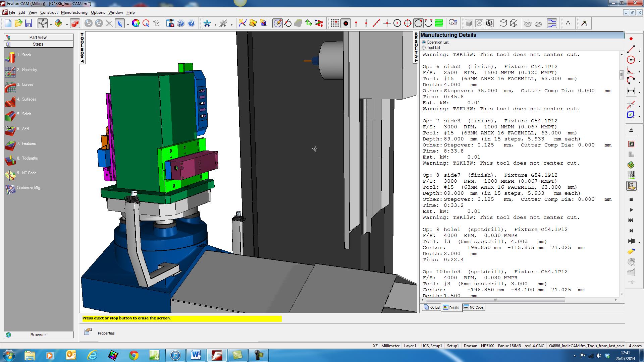
Task: Expand the Part View panel
Action: click(39, 38)
